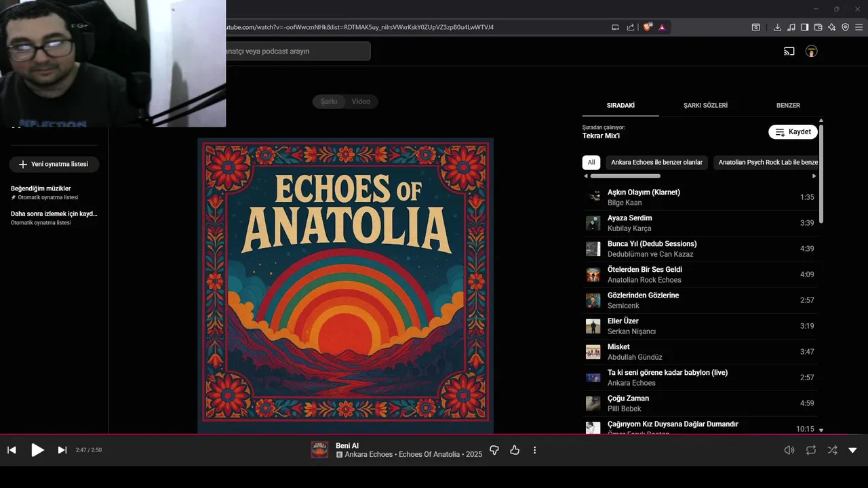Image resolution: width=868 pixels, height=488 pixels.
Task: Switch to the Video view
Action: (361, 101)
